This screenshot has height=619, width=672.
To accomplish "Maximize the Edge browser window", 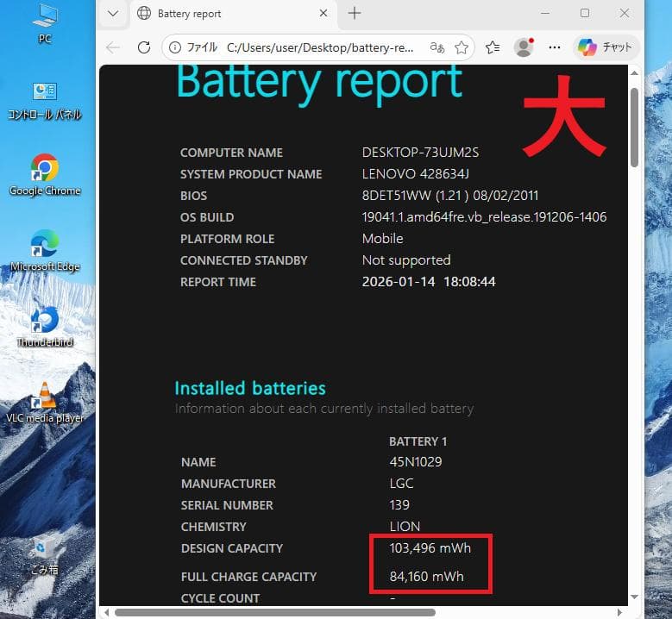I will tap(585, 13).
